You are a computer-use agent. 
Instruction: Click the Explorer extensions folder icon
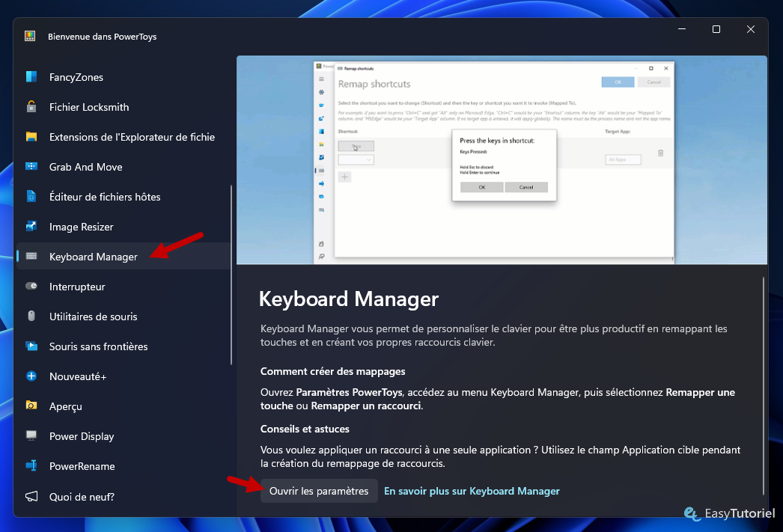(31, 137)
